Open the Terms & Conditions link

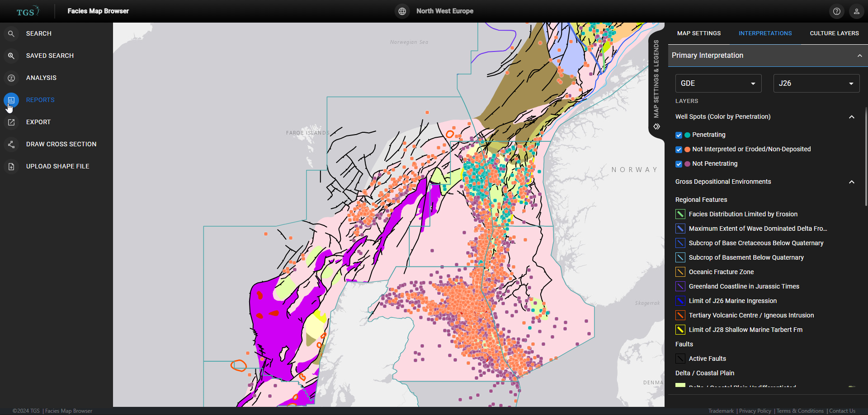[799, 411]
